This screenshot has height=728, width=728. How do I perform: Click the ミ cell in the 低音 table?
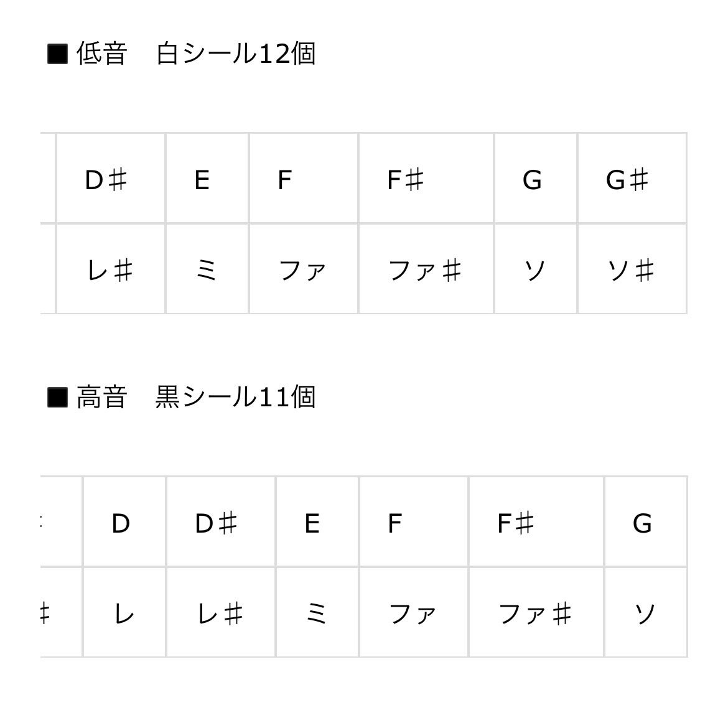pyautogui.click(x=207, y=270)
